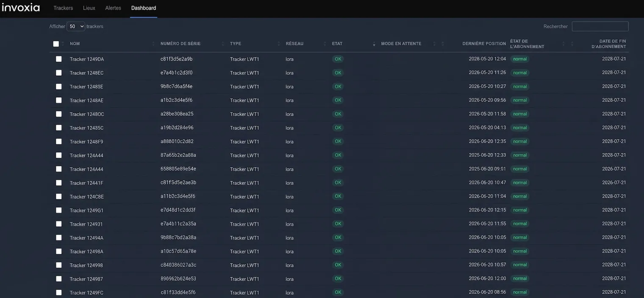This screenshot has width=644, height=298.
Task: Click Tracker LWT1 type in Tracker 1248F9 row
Action: click(x=244, y=141)
